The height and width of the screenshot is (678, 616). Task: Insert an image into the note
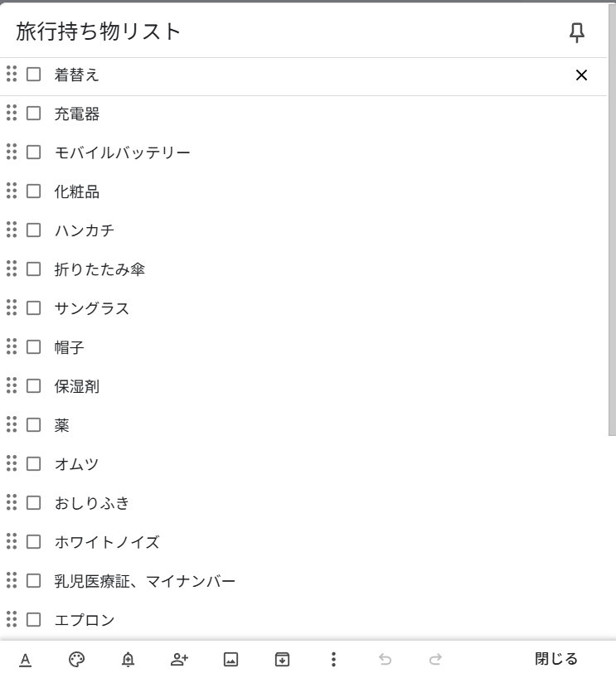coord(230,660)
